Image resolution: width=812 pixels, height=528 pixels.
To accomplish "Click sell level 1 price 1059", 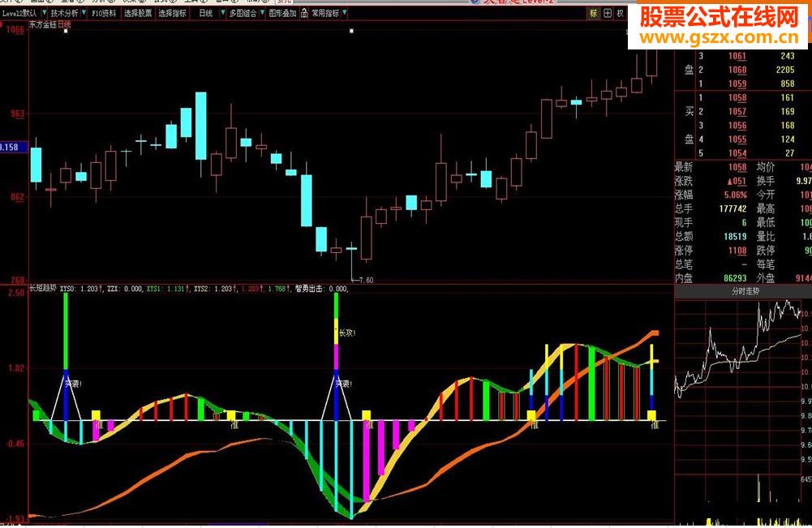I will point(737,84).
